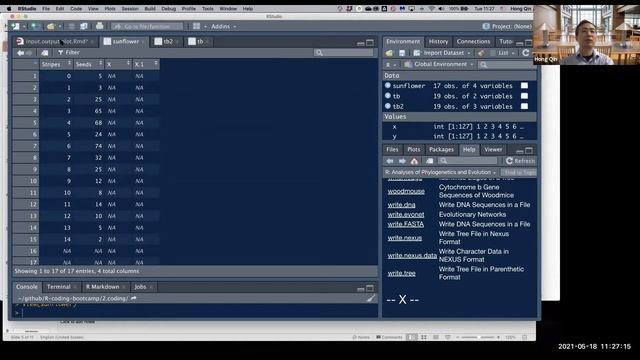The width and height of the screenshot is (640, 360).
Task: Click the Help search field
Action: tap(468, 161)
